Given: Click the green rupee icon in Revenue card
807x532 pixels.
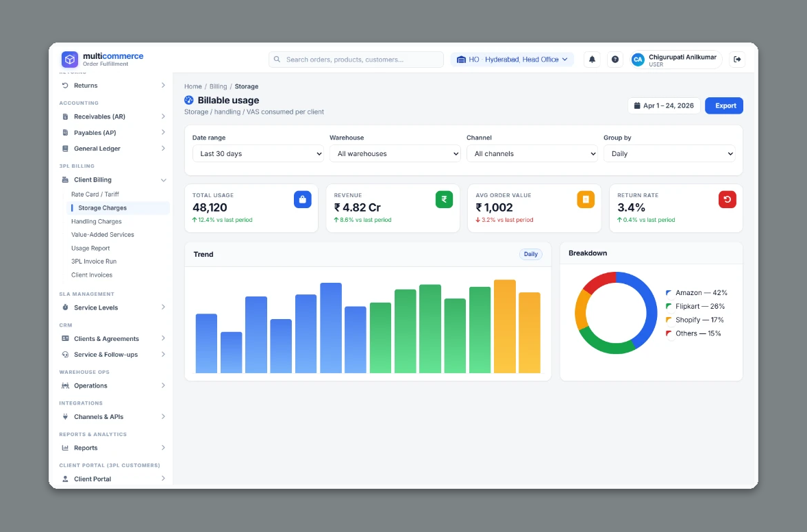Looking at the screenshot, I should coord(444,199).
